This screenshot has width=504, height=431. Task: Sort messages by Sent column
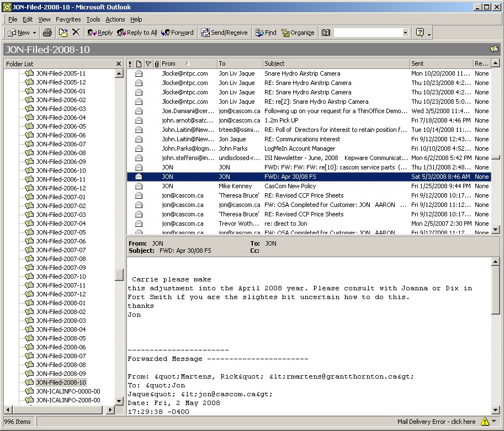coord(441,63)
